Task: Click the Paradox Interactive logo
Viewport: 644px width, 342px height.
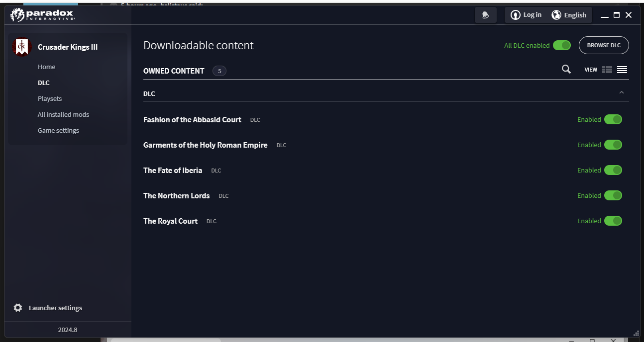Action: click(x=43, y=15)
